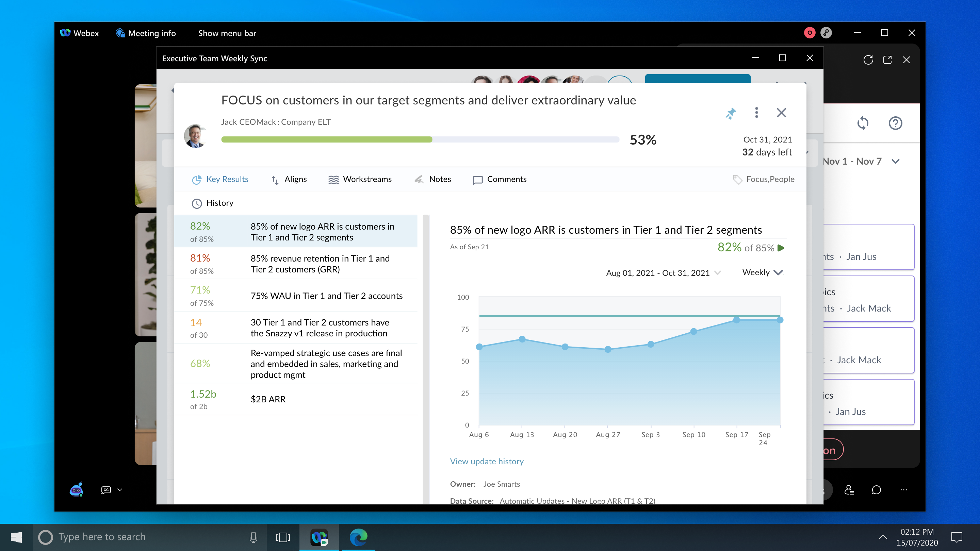The height and width of the screenshot is (551, 980).
Task: Click the Focus,People tag label
Action: pos(770,180)
